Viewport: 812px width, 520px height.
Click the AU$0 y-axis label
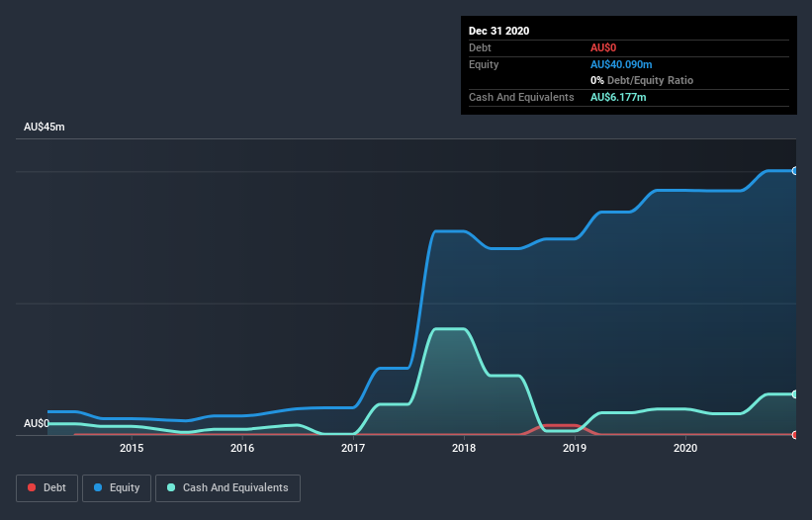tap(37, 423)
